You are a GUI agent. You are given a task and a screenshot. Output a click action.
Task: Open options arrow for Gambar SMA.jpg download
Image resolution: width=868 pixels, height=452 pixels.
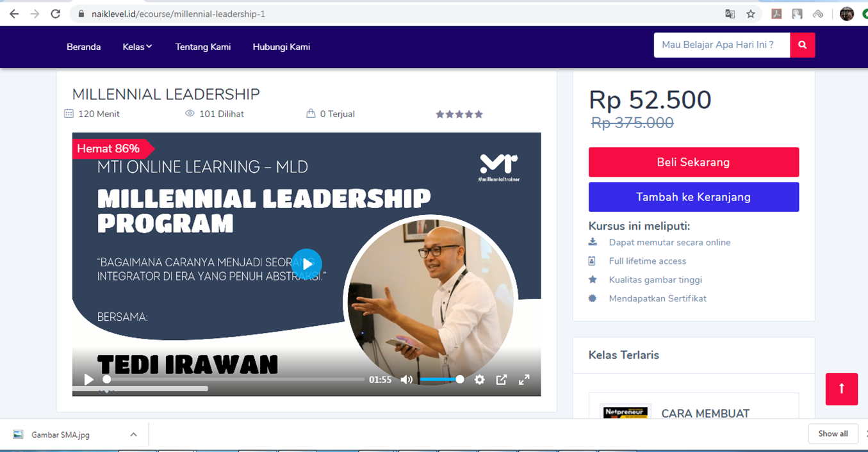133,434
